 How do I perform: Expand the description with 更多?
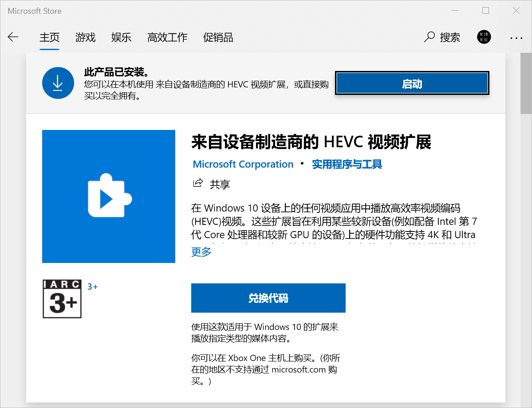tap(201, 251)
